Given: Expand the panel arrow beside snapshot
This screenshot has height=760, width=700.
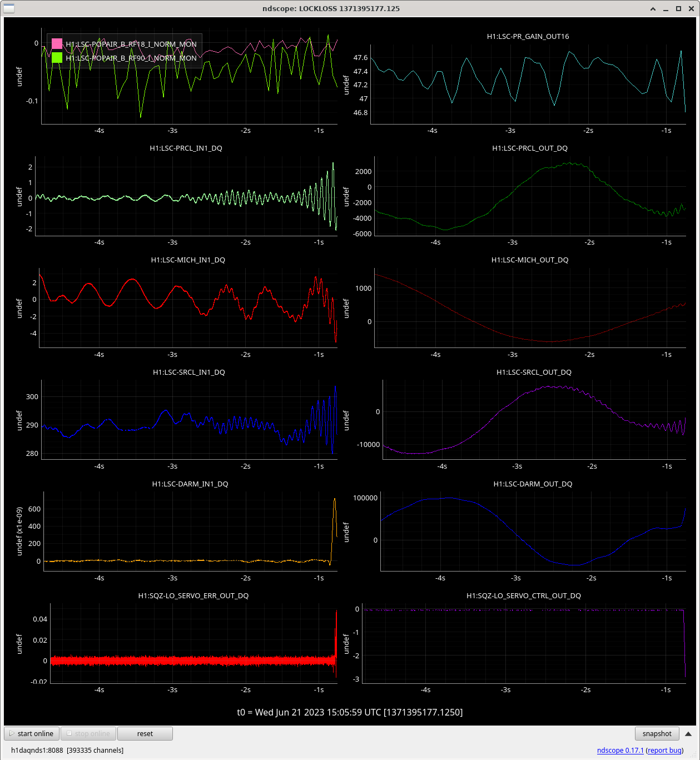Looking at the screenshot, I should 688,733.
